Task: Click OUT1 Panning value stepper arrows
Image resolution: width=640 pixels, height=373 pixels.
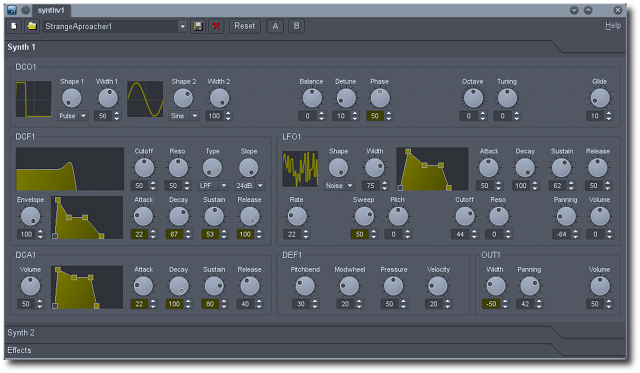Action: coord(539,304)
